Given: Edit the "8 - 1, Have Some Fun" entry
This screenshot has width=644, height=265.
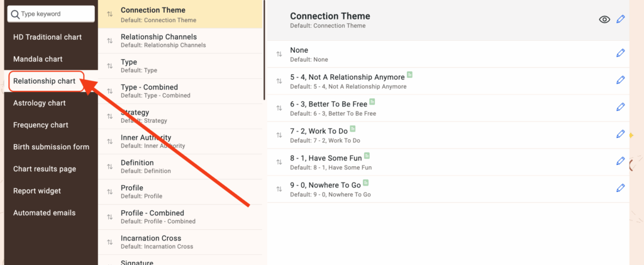Looking at the screenshot, I should pyautogui.click(x=621, y=161).
